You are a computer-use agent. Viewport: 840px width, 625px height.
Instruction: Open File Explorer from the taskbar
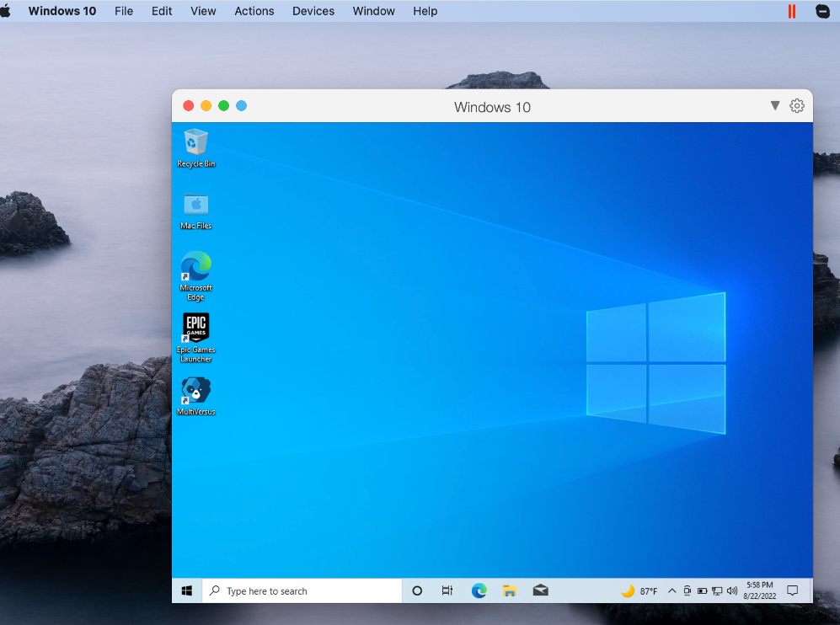click(x=510, y=590)
